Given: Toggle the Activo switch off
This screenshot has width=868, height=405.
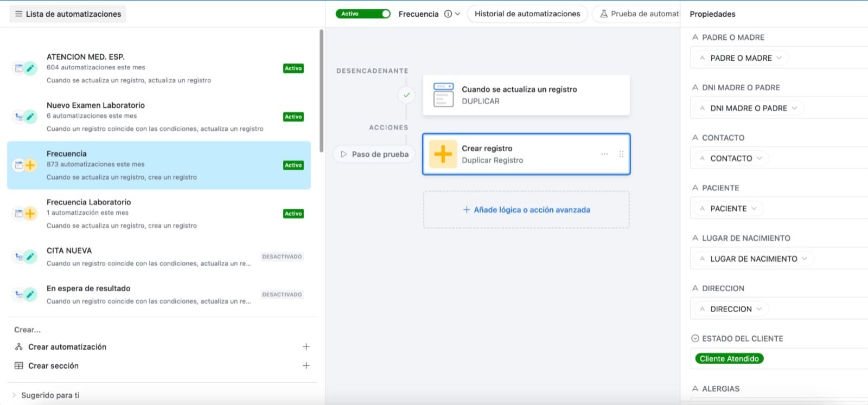Looking at the screenshot, I should tap(363, 14).
